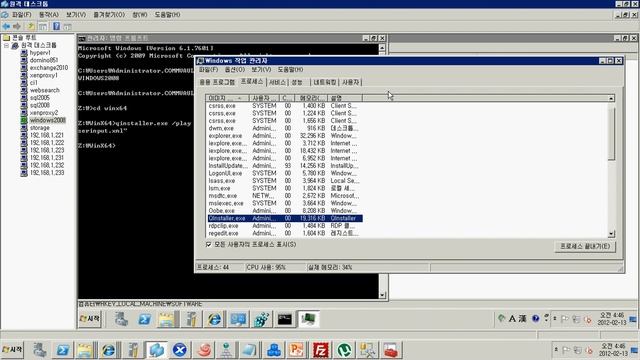Open PowerPoint from the local taskbar
Screen dimensions: 640x360
[x=297, y=350]
